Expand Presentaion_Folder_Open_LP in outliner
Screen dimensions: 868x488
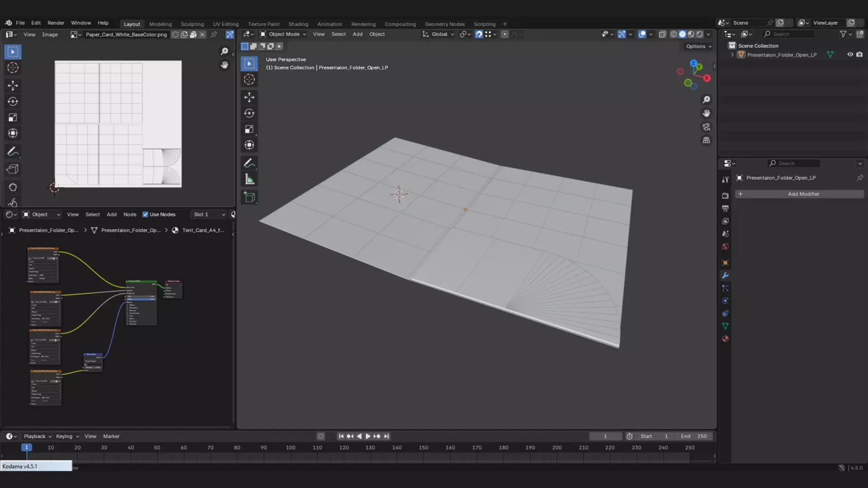tap(732, 55)
